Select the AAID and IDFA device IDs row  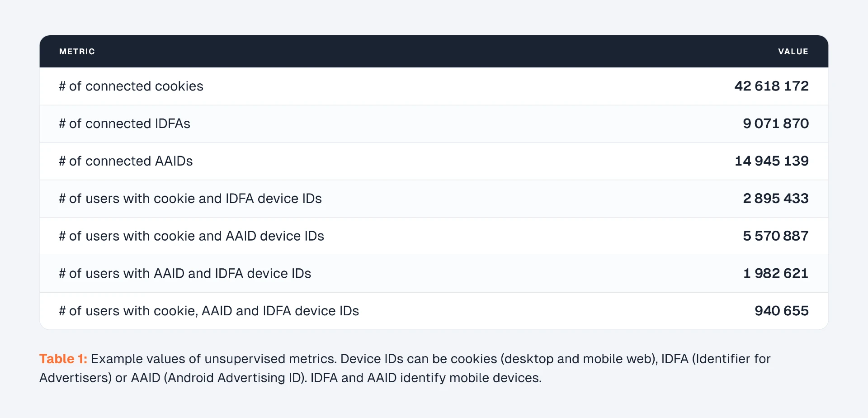pyautogui.click(x=434, y=274)
